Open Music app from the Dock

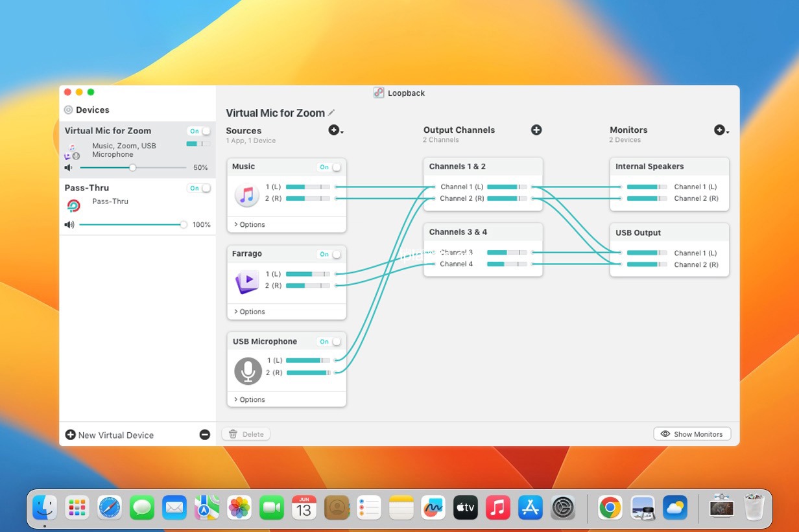498,507
